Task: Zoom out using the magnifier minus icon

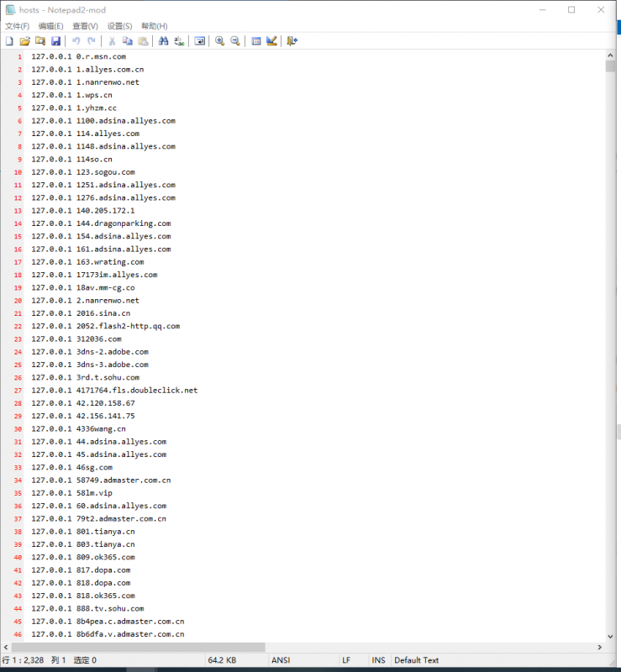Action: [235, 40]
